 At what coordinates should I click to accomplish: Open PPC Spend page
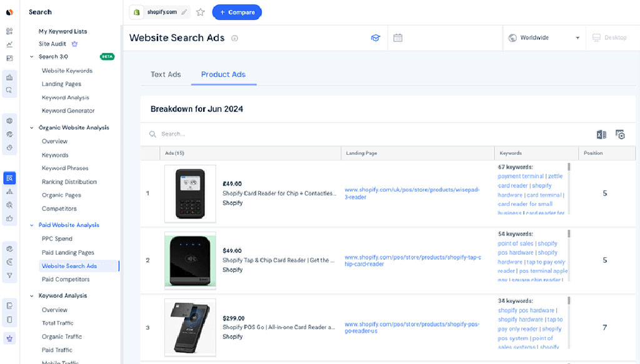tap(57, 239)
